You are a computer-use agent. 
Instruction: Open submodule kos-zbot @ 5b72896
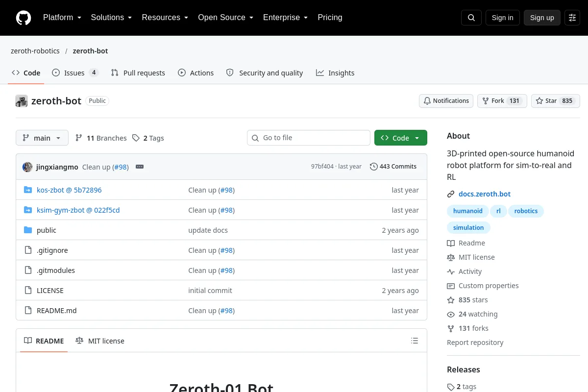coord(69,190)
